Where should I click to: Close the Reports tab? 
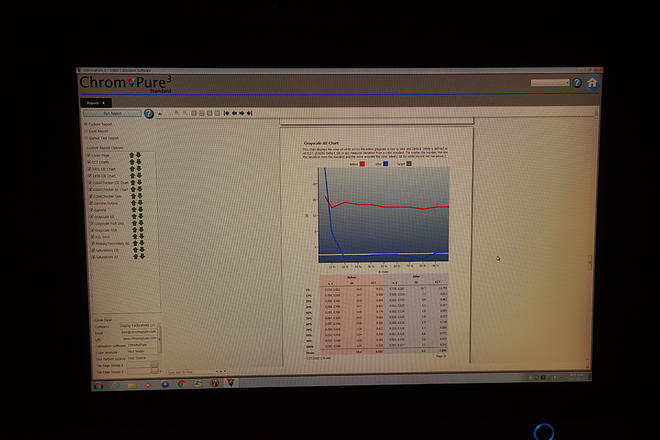pyautogui.click(x=103, y=103)
